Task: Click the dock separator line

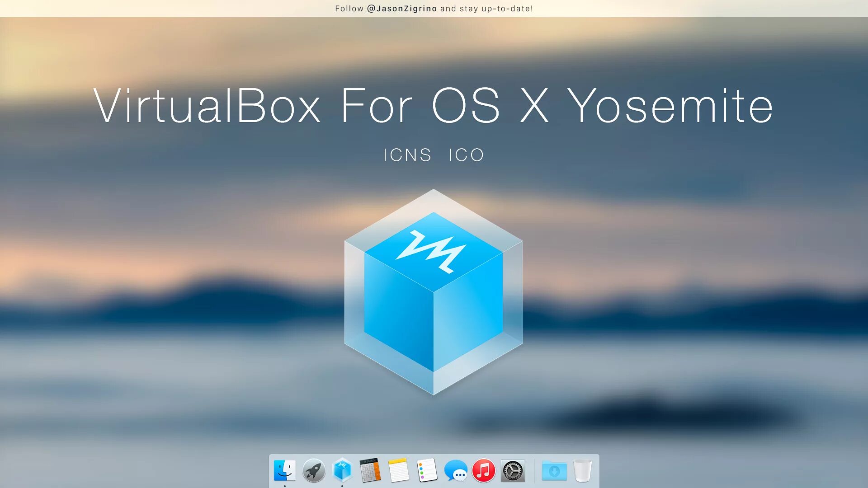Action: tap(534, 471)
